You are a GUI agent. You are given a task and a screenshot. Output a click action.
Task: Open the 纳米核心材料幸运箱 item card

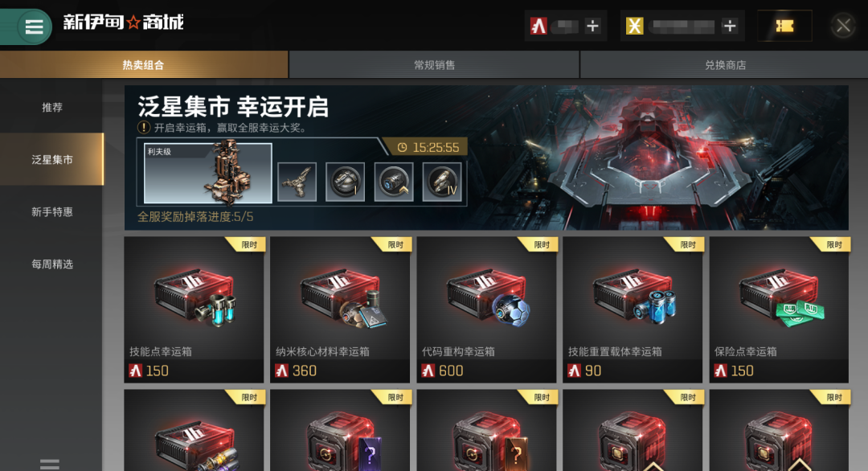340,309
